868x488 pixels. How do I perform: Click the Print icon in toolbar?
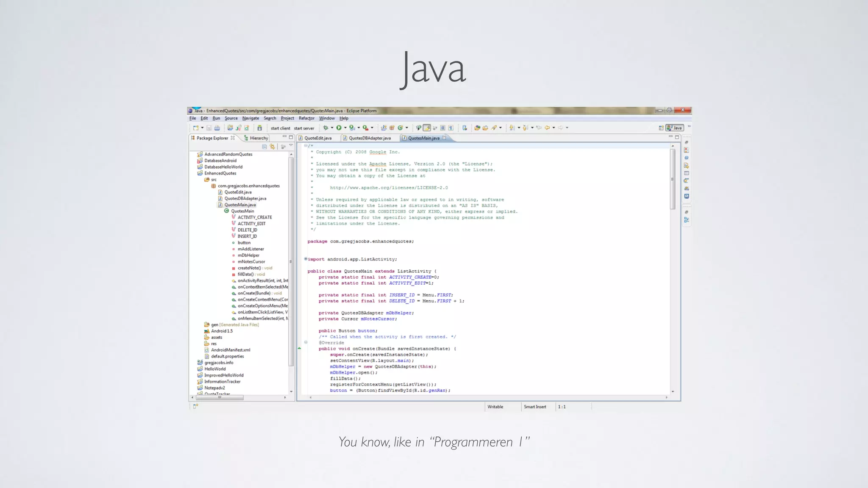tap(217, 128)
